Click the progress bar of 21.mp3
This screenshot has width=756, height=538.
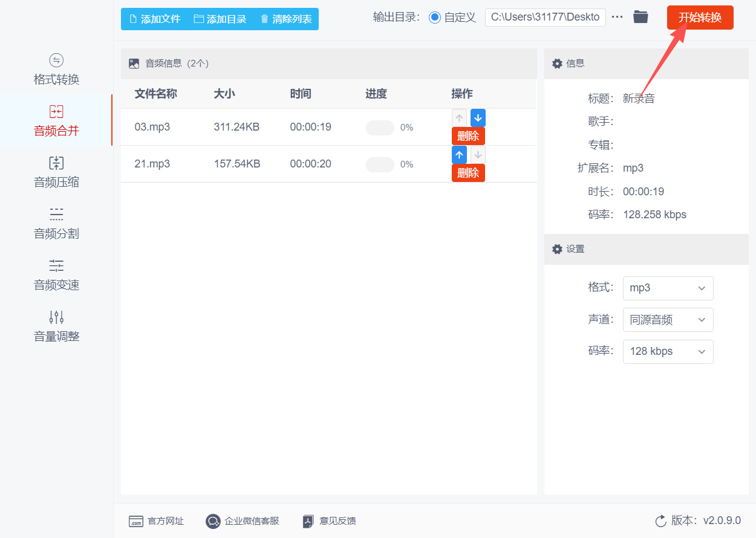click(380, 164)
